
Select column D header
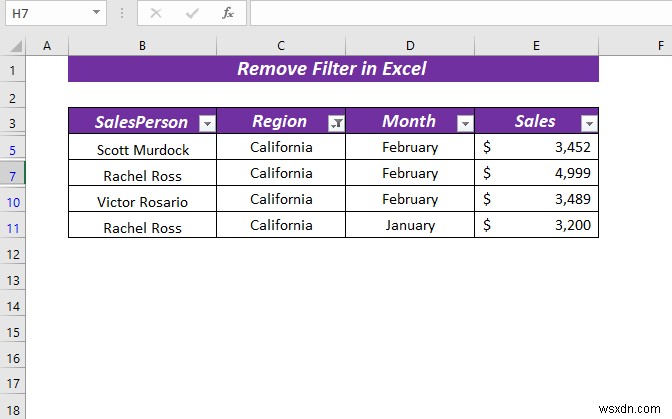pos(410,45)
